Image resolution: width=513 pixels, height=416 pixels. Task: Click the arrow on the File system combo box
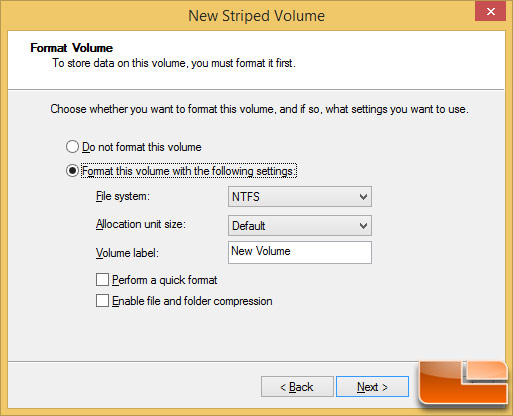pos(363,197)
